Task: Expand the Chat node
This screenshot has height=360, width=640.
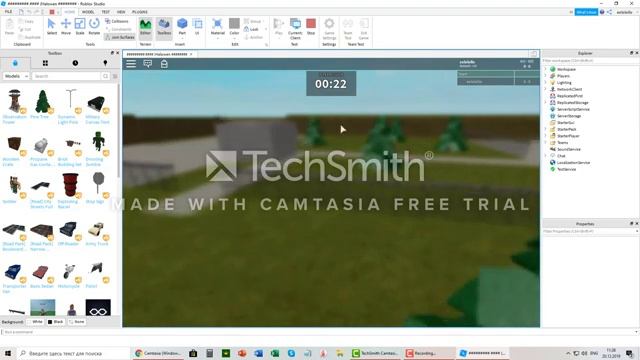Action: coord(545,156)
